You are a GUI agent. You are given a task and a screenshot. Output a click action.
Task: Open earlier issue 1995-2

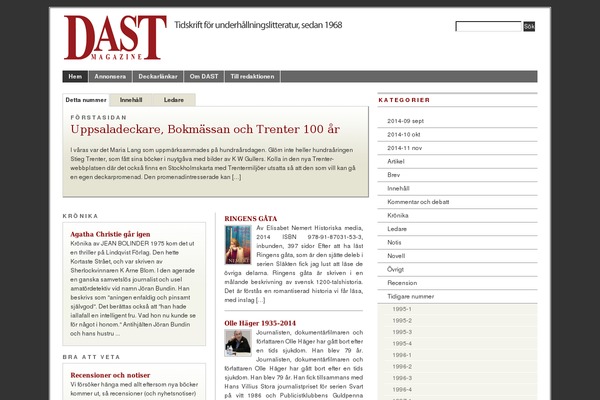[402, 321]
